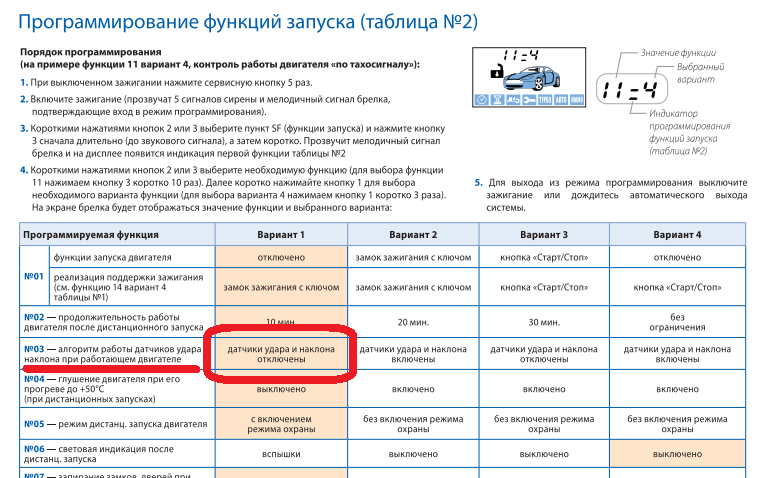Click the enlarged 11=4 indicator in the rounded frame
The width and height of the screenshot is (769, 478).
click(x=632, y=89)
